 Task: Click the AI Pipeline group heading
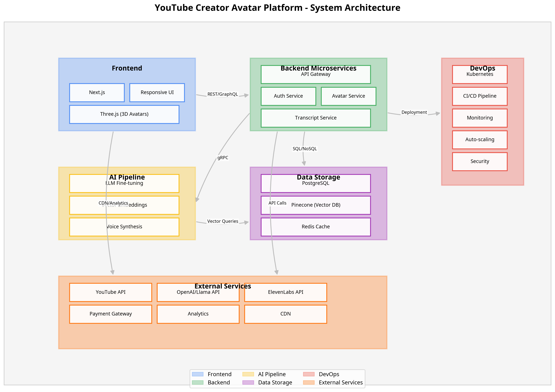127,177
